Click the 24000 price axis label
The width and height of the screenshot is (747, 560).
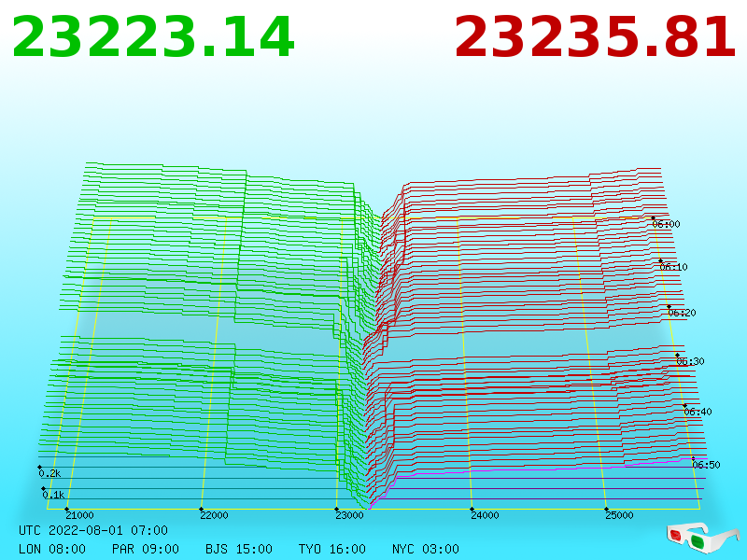pos(485,515)
